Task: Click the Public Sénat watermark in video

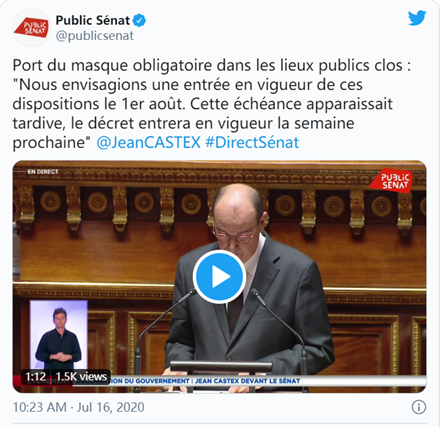Action: pyautogui.click(x=392, y=180)
